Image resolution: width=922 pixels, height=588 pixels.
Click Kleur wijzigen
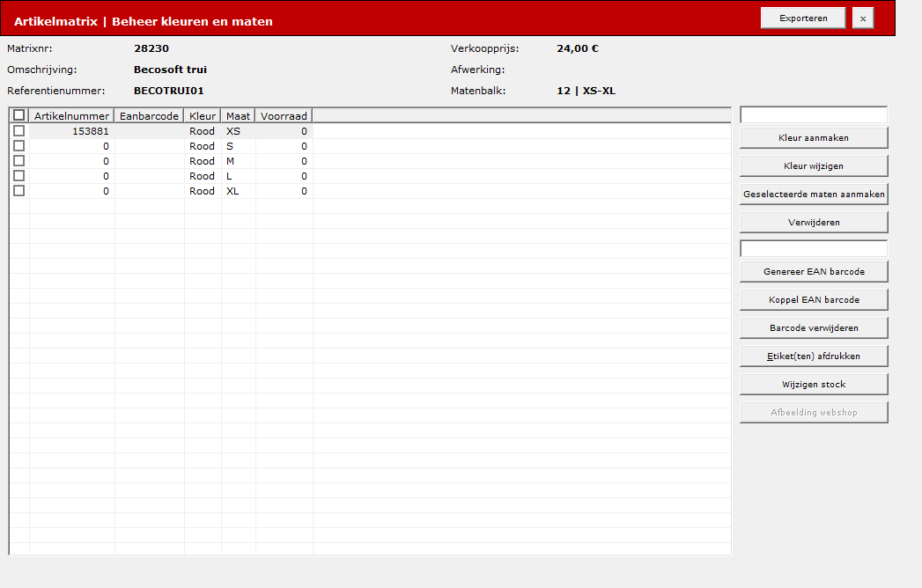click(x=814, y=165)
